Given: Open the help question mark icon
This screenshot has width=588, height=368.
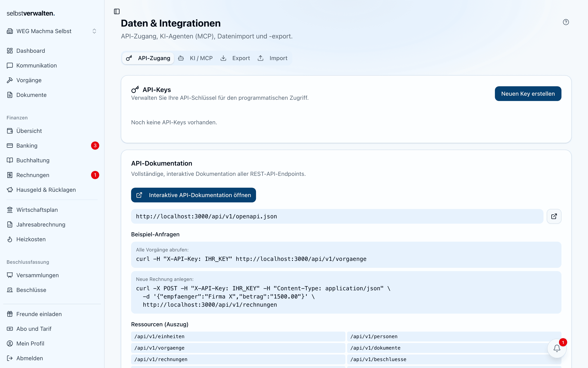Looking at the screenshot, I should coord(566,22).
